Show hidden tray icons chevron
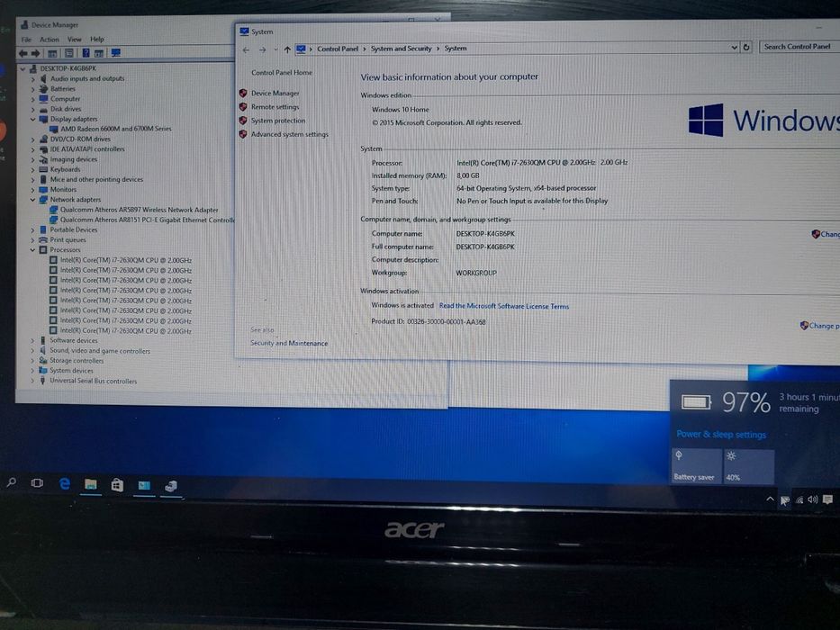Screen dimensions: 840x630 (x=770, y=499)
